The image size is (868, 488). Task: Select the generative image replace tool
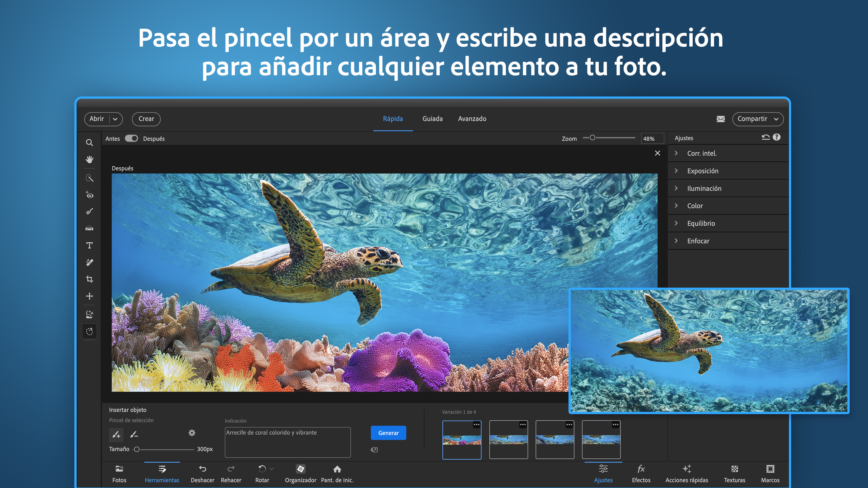[89, 314]
